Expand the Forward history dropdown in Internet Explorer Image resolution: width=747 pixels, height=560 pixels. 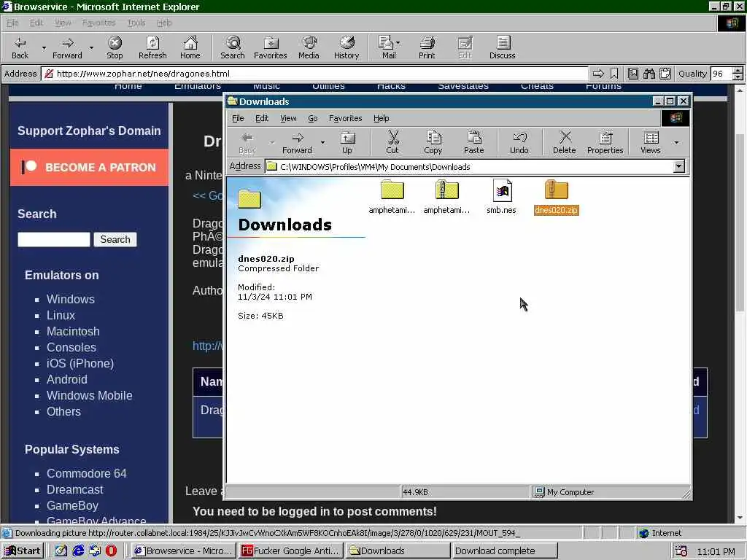pos(91,48)
